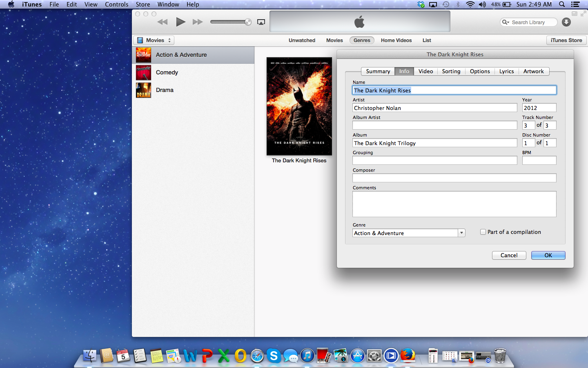Viewport: 588px width, 368px height.
Task: Open Spotlight search in the menu bar
Action: coord(562,4)
